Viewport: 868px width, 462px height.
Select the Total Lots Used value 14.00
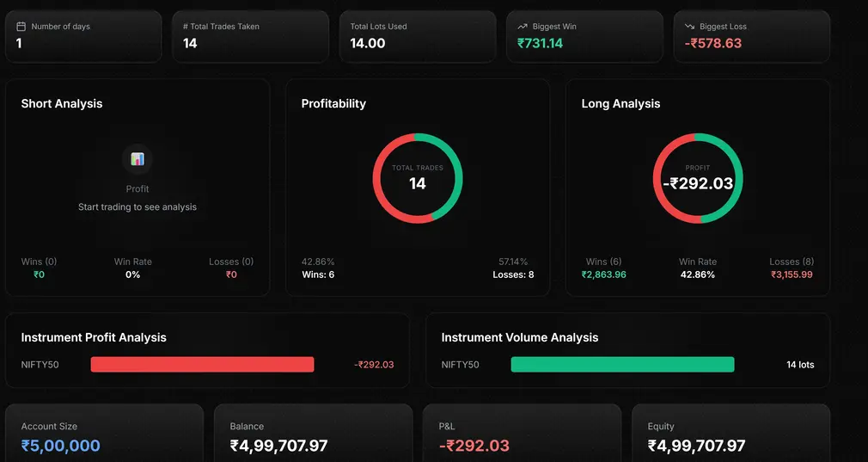click(368, 43)
